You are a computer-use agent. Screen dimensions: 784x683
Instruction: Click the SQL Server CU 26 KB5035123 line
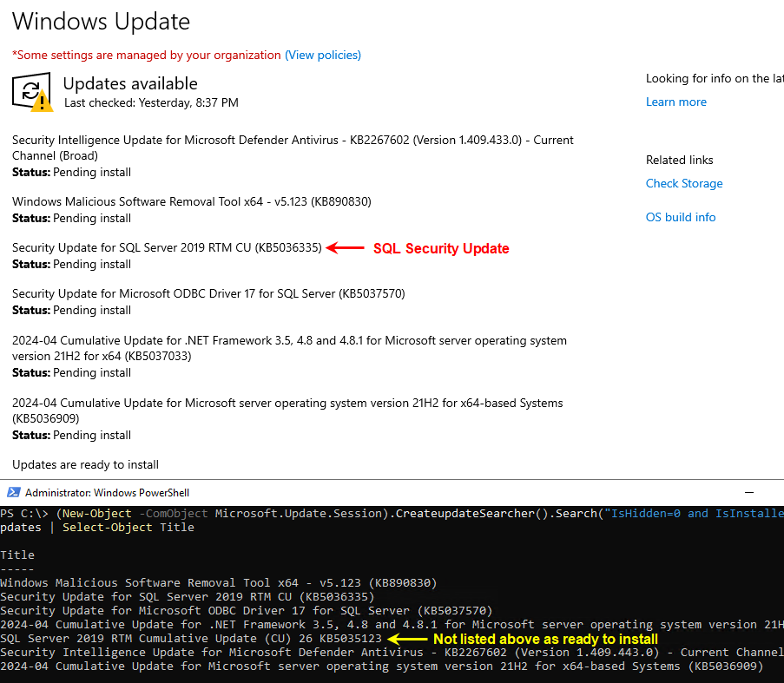(x=190, y=639)
